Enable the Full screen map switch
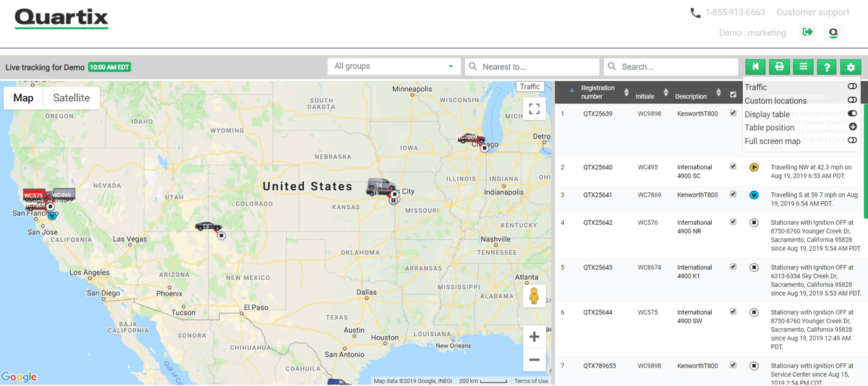This screenshot has width=868, height=386. pos(852,140)
